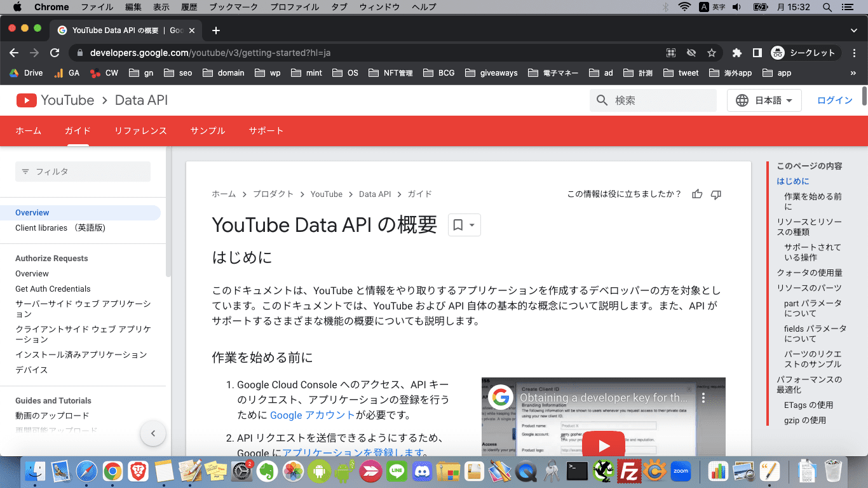
Task: Jump to リソースとリソースの種類 in page contents
Action: [x=810, y=227]
